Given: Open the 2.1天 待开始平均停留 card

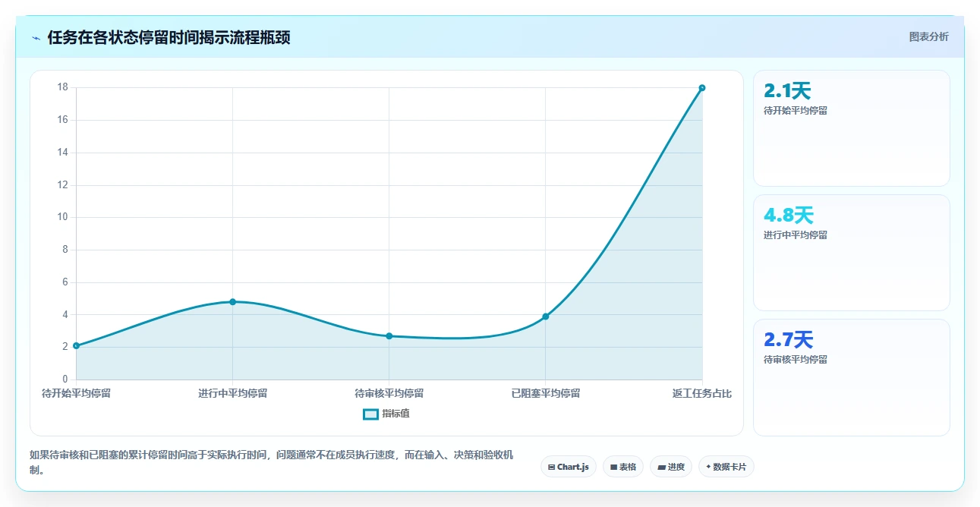Looking at the screenshot, I should (x=851, y=128).
